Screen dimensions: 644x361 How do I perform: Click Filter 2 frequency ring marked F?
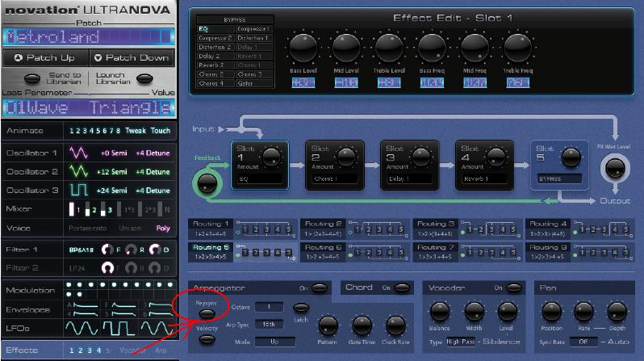(x=107, y=268)
